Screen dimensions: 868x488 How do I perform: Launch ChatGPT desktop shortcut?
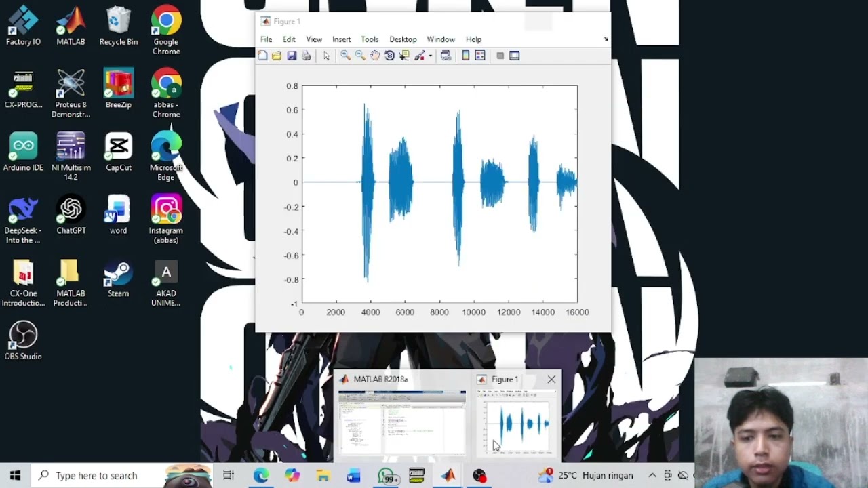pyautogui.click(x=71, y=215)
